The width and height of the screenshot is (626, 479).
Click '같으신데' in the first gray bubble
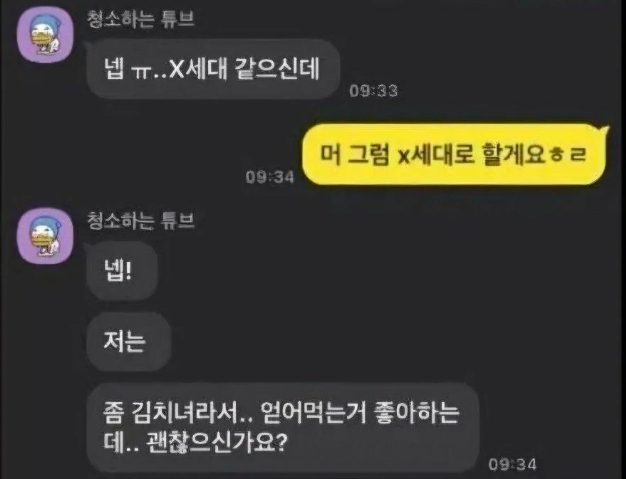(278, 69)
